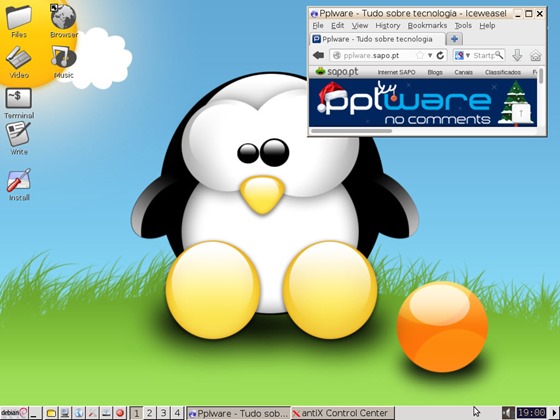
Task: Bookmark page with the star icon
Action: coord(420,55)
